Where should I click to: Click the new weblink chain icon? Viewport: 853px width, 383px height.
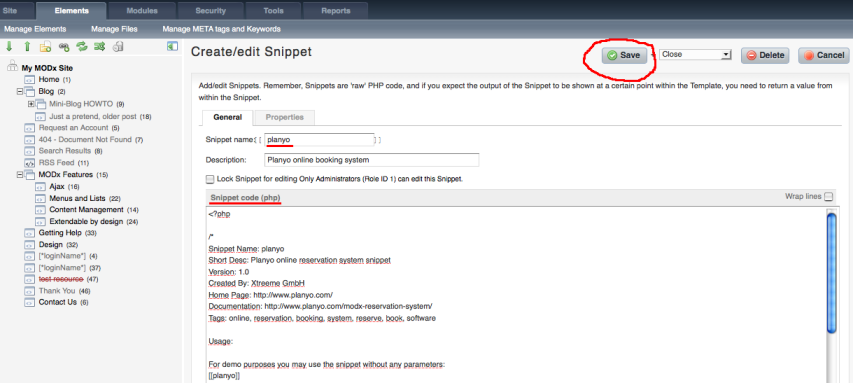point(64,47)
